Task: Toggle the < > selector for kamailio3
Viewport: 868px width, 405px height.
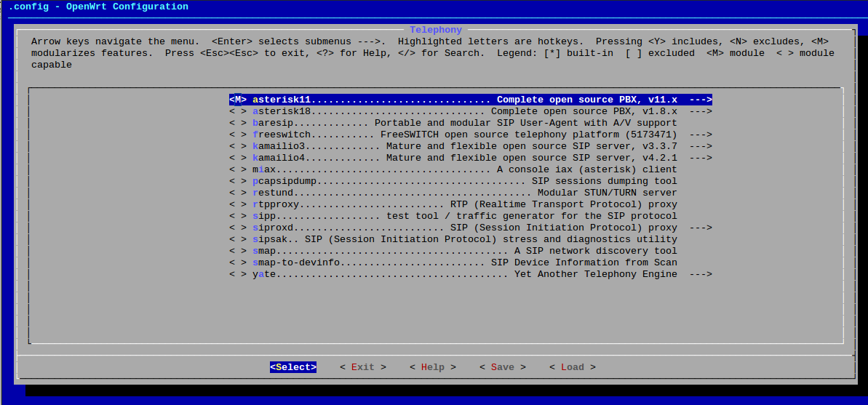Action: pyautogui.click(x=237, y=146)
